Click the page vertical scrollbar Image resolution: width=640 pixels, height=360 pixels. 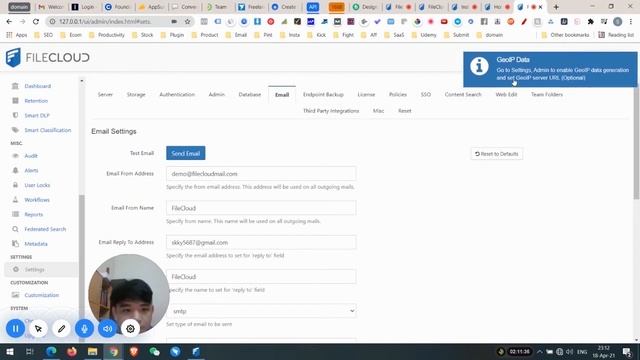click(x=637, y=143)
